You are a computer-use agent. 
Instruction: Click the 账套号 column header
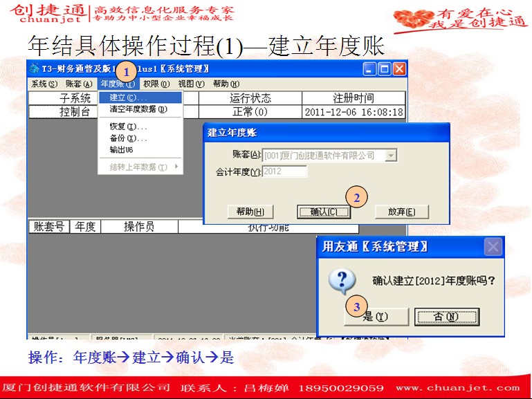tap(49, 226)
